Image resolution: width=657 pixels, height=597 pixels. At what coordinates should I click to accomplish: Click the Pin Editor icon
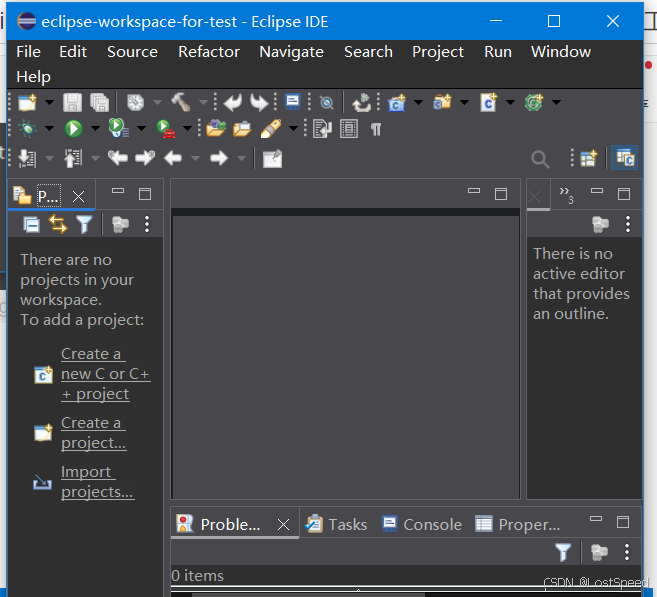(x=272, y=159)
